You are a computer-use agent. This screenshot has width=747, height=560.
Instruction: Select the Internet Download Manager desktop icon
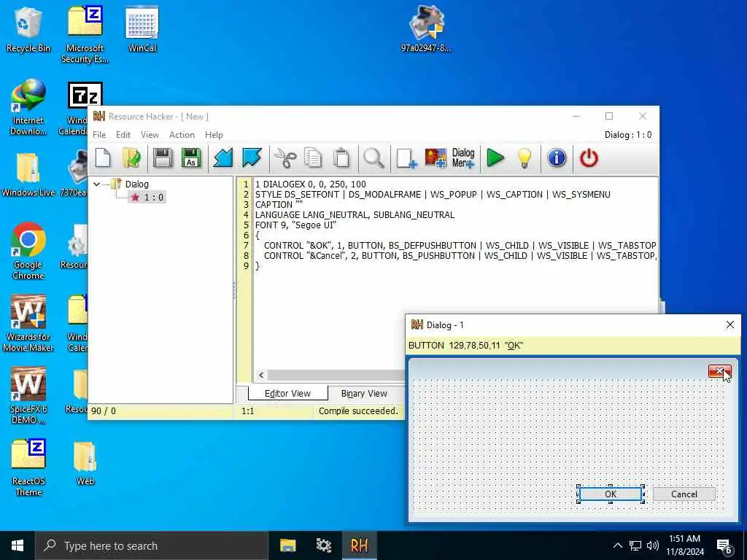[28, 107]
